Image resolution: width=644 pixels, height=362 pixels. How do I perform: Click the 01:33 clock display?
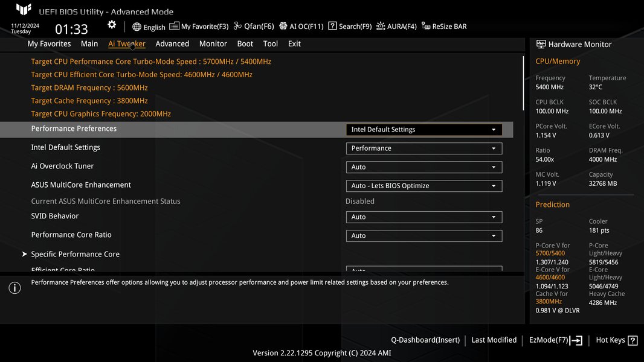point(71,29)
